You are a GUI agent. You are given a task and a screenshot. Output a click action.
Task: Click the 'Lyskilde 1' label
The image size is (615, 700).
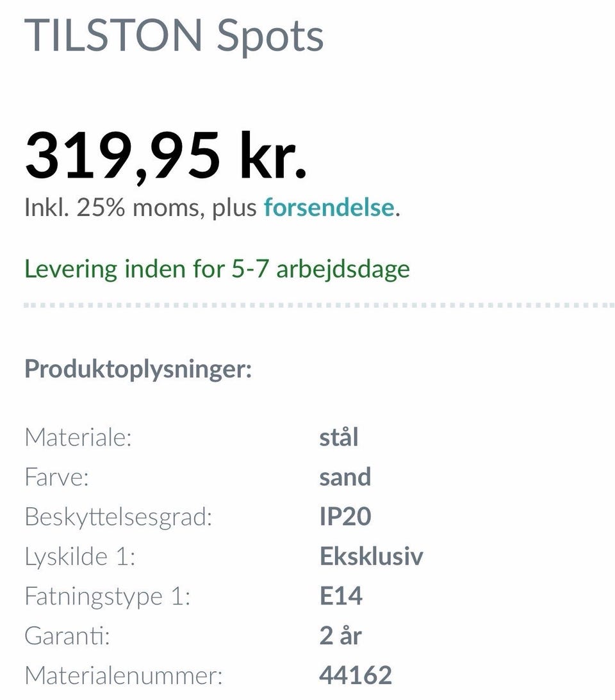coord(79,556)
